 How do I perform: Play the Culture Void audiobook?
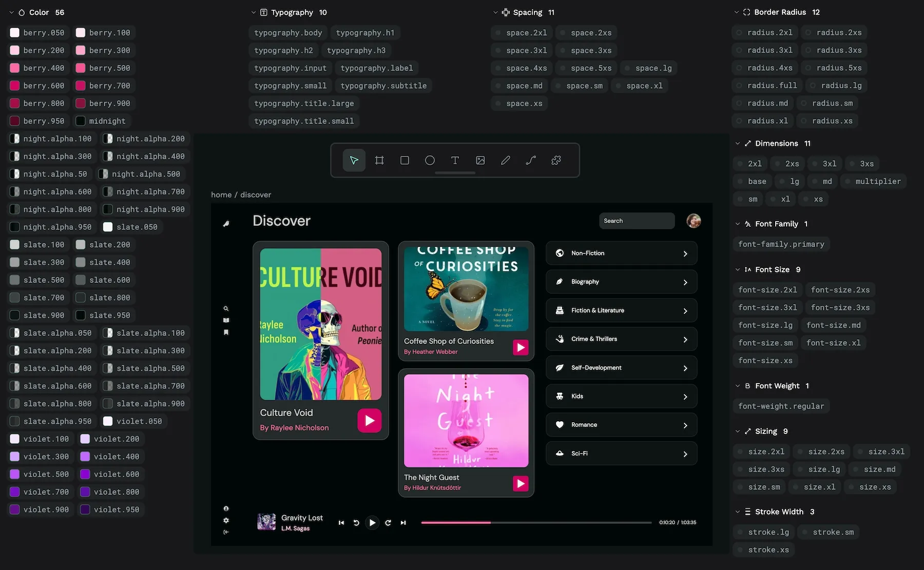coord(369,421)
